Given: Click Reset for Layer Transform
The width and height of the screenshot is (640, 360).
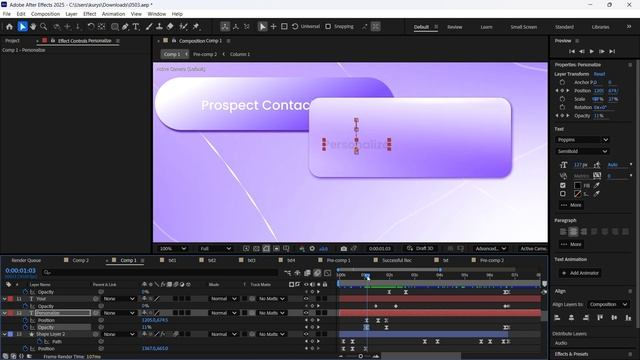Looking at the screenshot, I should [599, 74].
